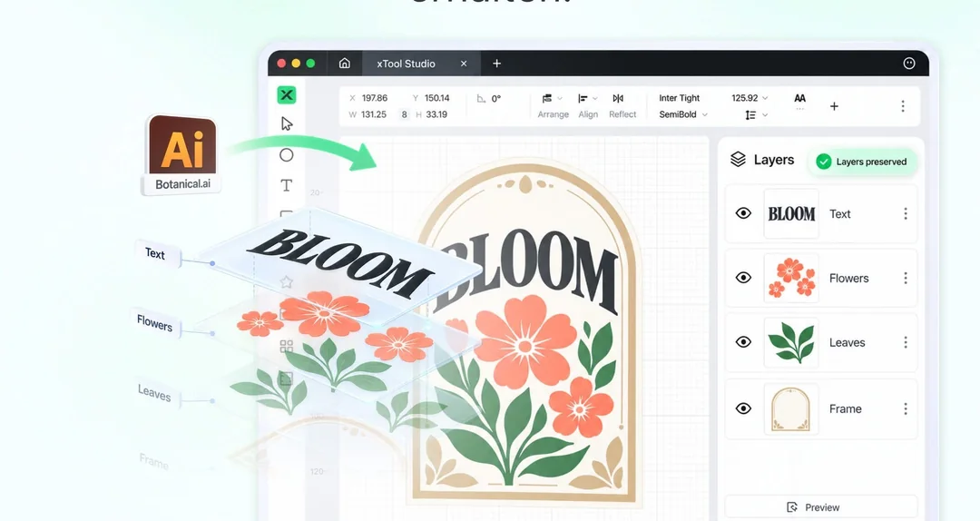This screenshot has height=521, width=980.
Task: Click the line spacing icon
Action: (x=750, y=115)
